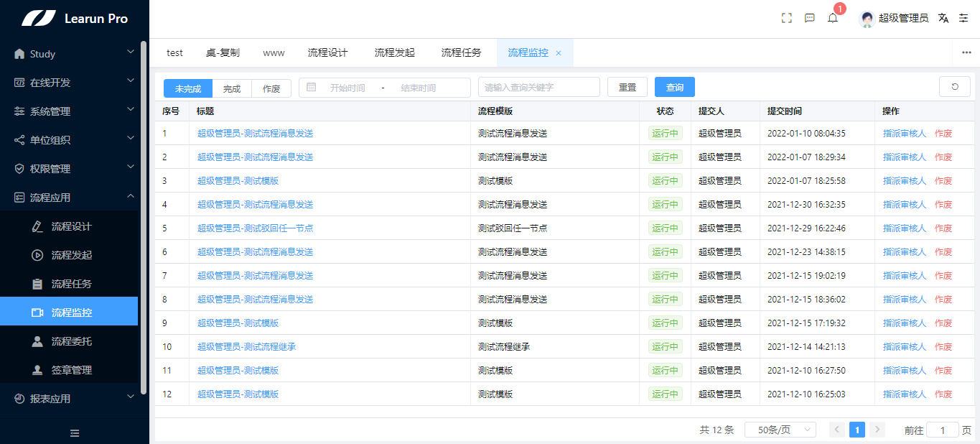Click the keyword search input

(x=539, y=87)
